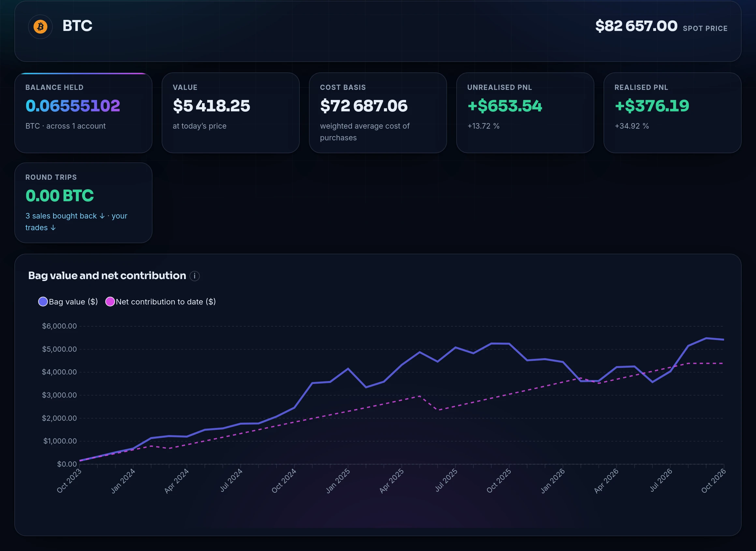Click the Jul 2025 axis label
This screenshot has height=551, width=756.
pos(446,481)
